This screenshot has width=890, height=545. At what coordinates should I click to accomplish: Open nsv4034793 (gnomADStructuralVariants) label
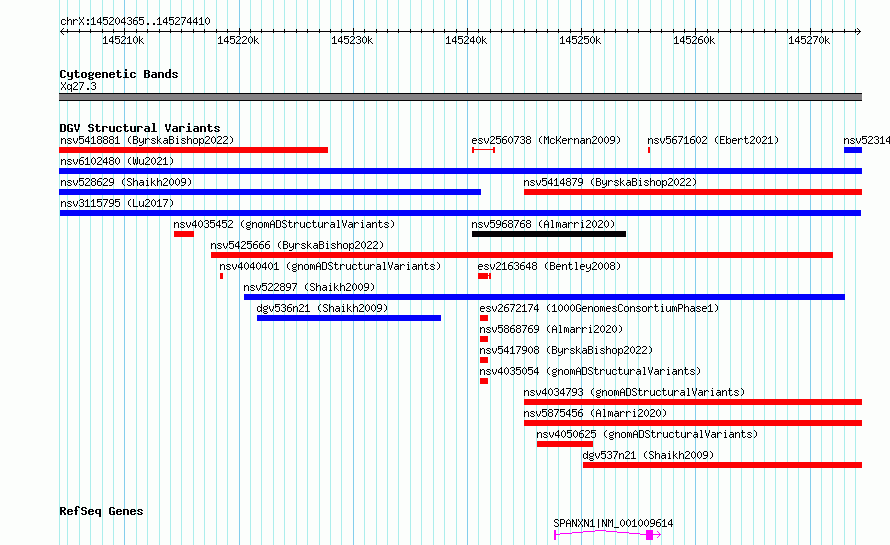click(x=634, y=392)
